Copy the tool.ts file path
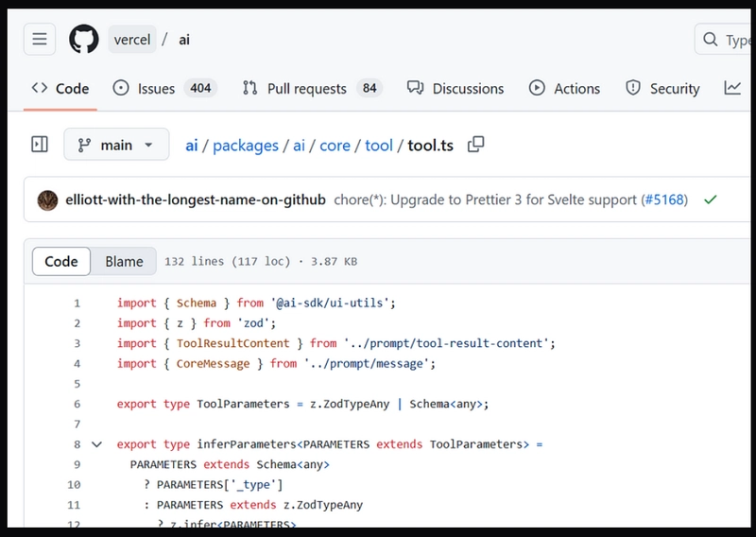This screenshot has height=537, width=756. pos(476,145)
